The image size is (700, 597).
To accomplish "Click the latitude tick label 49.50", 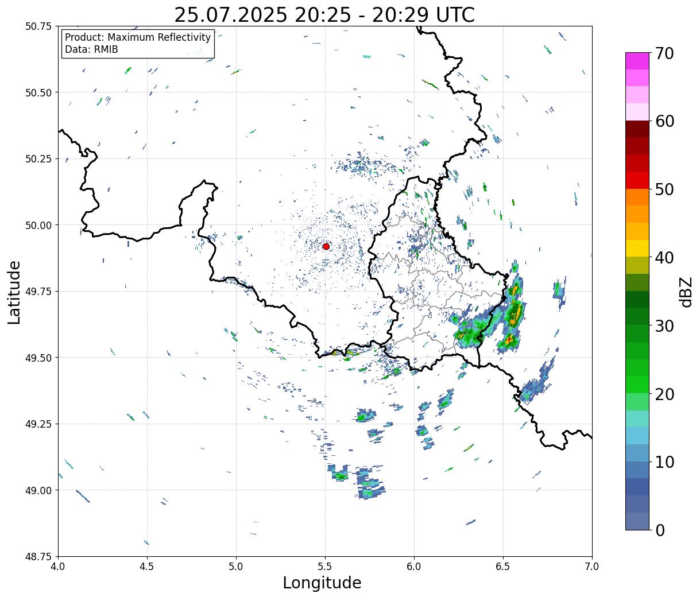I will [38, 358].
